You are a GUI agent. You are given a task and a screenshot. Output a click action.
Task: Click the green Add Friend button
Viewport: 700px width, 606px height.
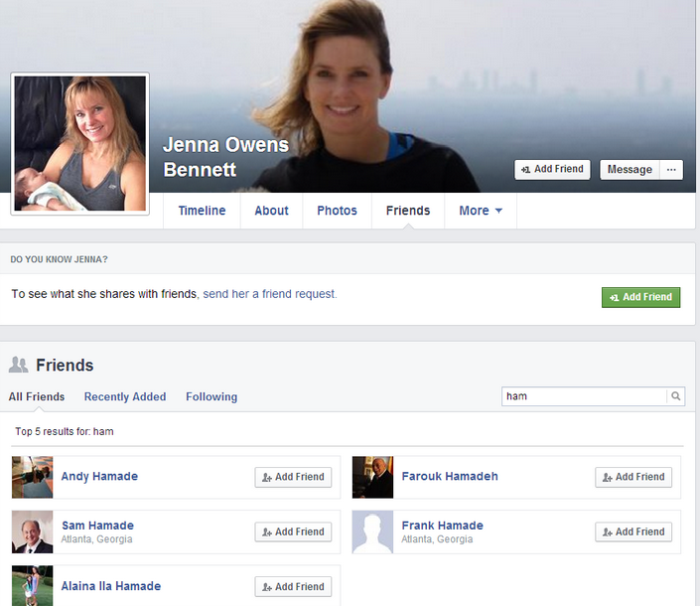point(640,297)
